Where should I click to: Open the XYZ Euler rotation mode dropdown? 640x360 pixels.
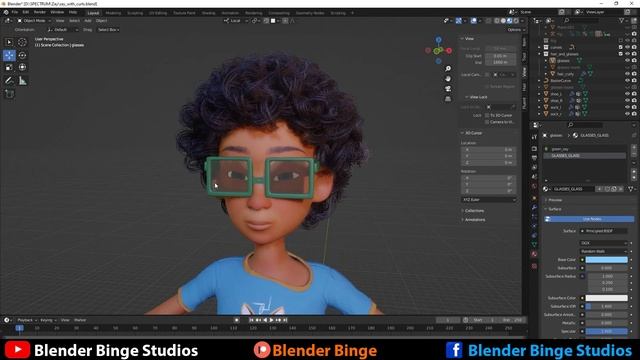[x=489, y=200]
